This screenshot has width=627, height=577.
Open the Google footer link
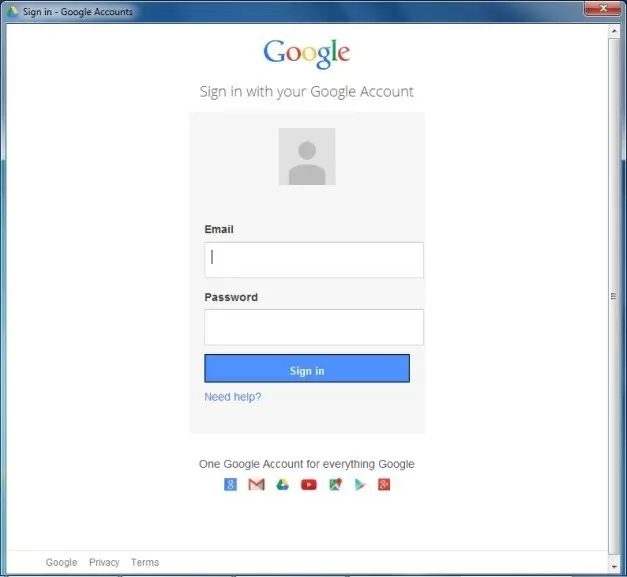61,563
